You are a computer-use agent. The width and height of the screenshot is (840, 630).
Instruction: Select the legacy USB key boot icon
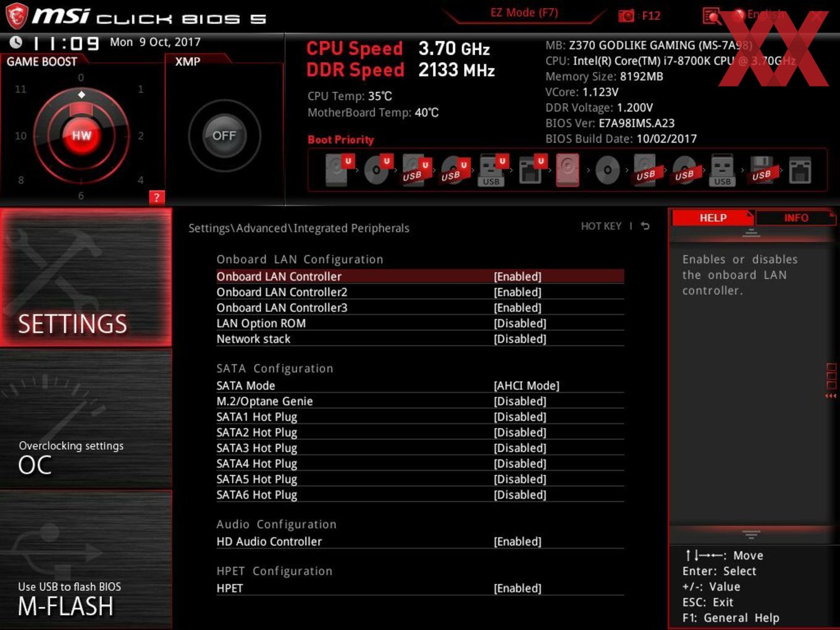coord(722,170)
